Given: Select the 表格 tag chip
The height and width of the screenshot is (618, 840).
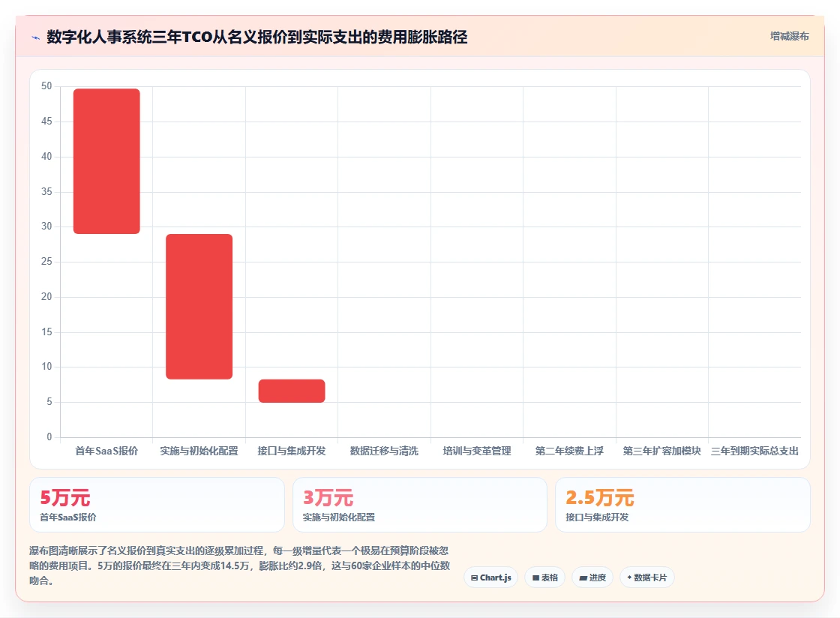Looking at the screenshot, I should pyautogui.click(x=544, y=577).
